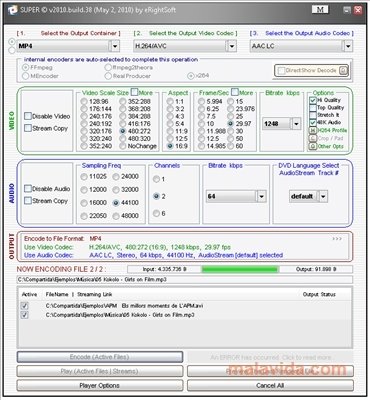Toggle the 48K Audio option

313,123
